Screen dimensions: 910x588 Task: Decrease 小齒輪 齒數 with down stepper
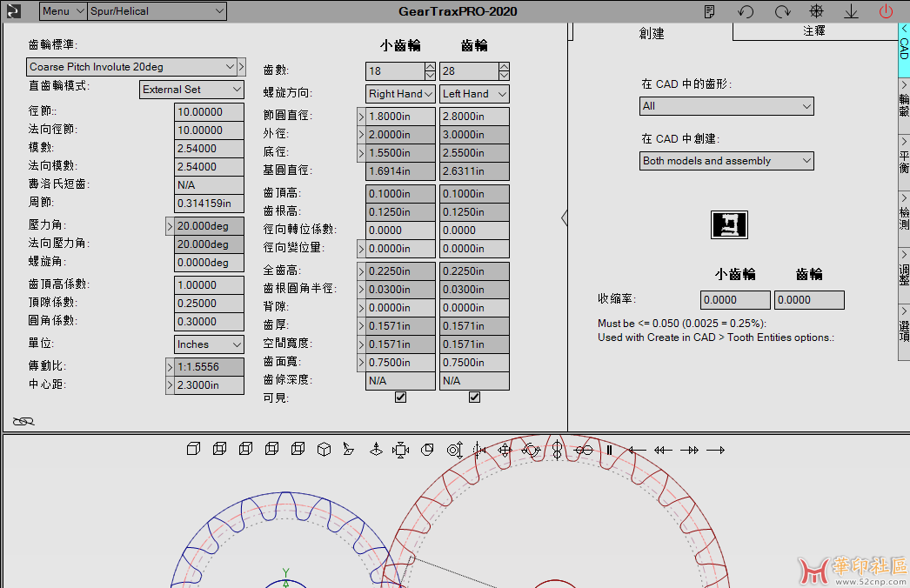click(430, 76)
